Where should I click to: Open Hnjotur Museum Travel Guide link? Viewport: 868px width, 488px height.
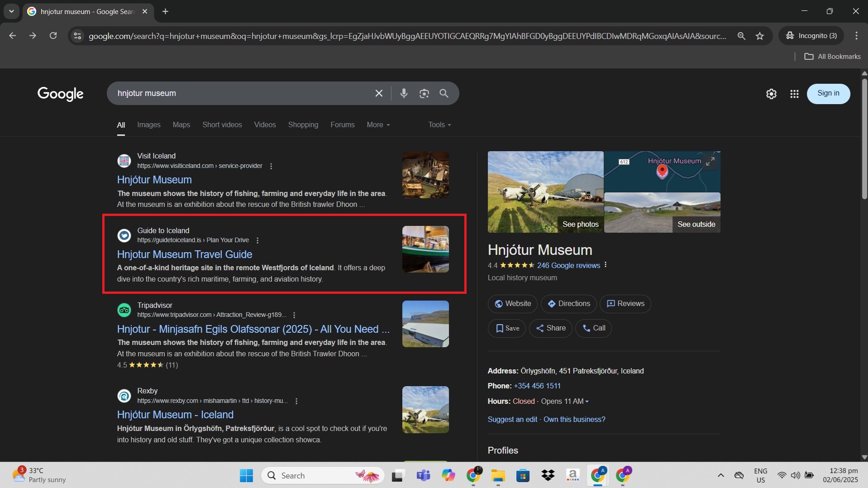(x=184, y=254)
